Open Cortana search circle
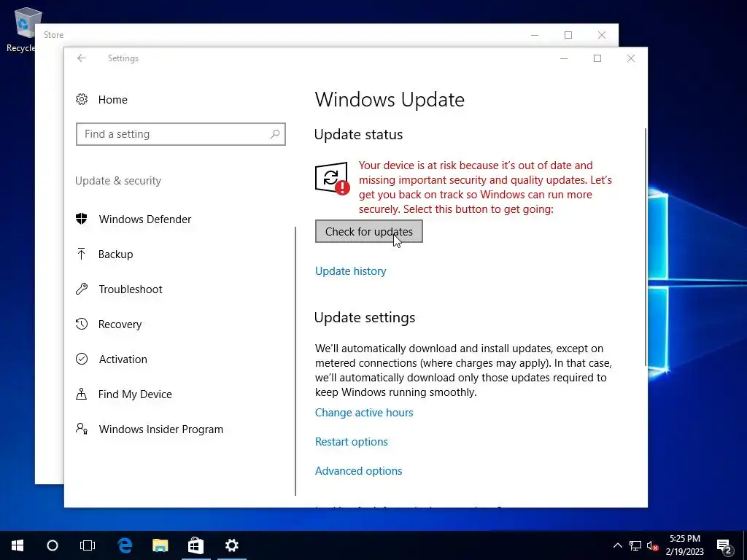The image size is (747, 560). click(x=53, y=545)
